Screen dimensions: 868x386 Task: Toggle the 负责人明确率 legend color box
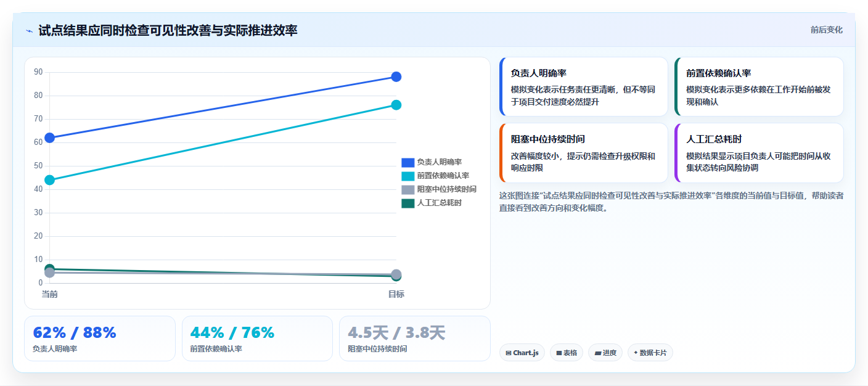[x=407, y=162]
